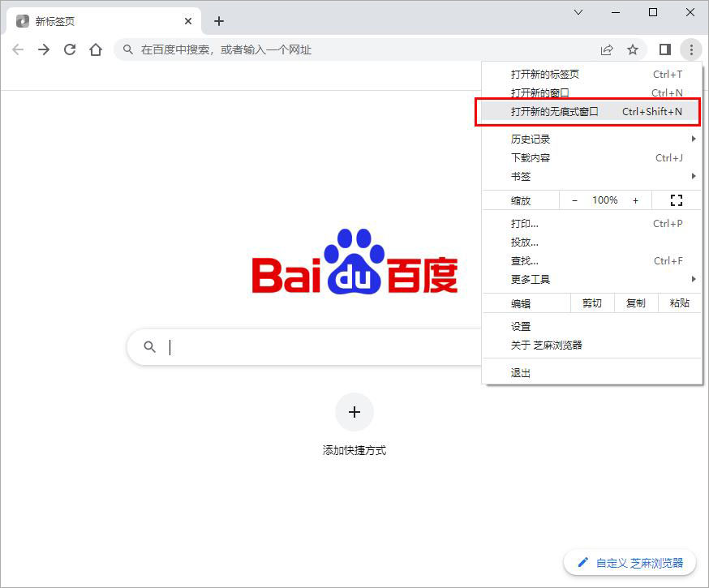Click the share page icon in address bar
Screen dimensions: 709x588
606,49
